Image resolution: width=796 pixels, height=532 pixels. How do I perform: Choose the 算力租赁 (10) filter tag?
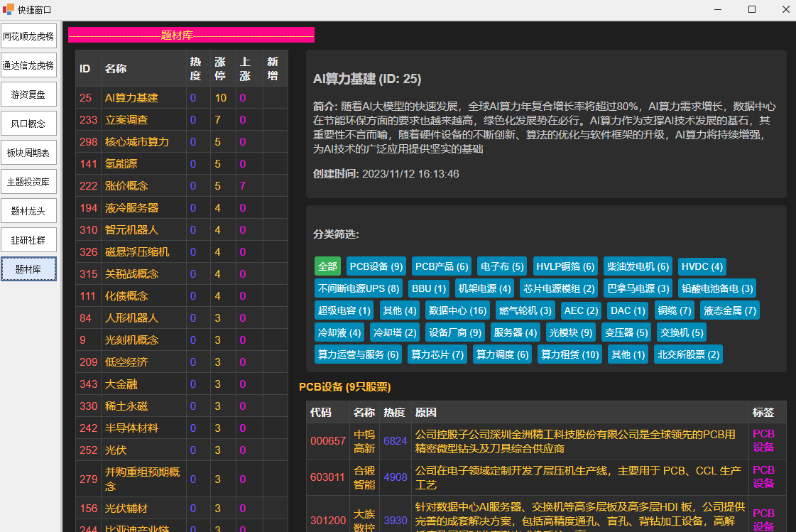pos(569,354)
